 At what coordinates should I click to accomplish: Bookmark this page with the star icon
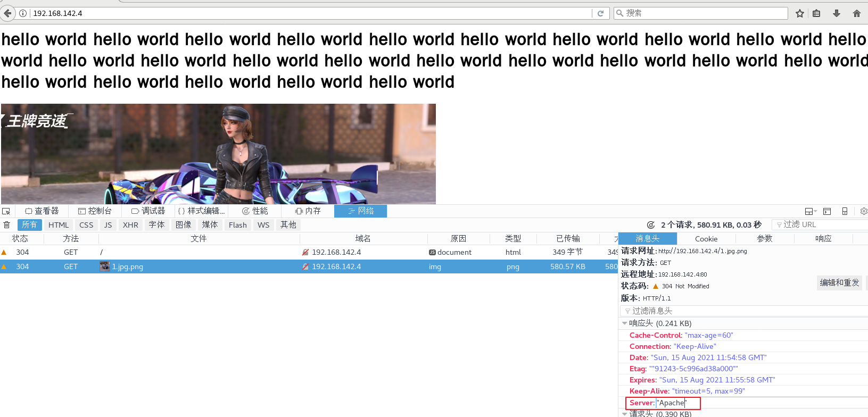point(799,13)
